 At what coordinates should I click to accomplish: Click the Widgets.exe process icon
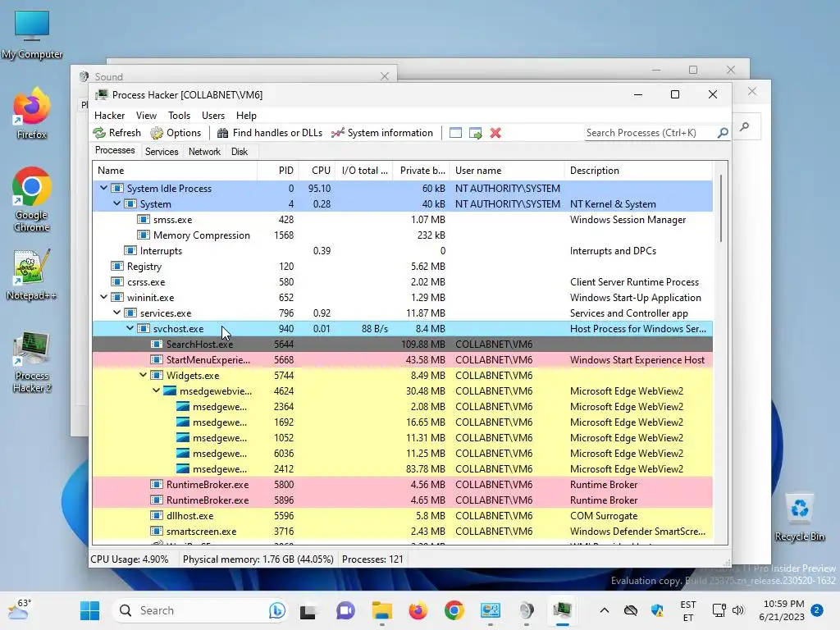[157, 376]
